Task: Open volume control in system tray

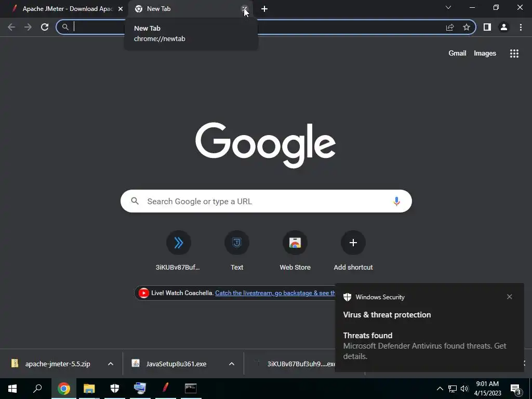Action: click(464, 389)
